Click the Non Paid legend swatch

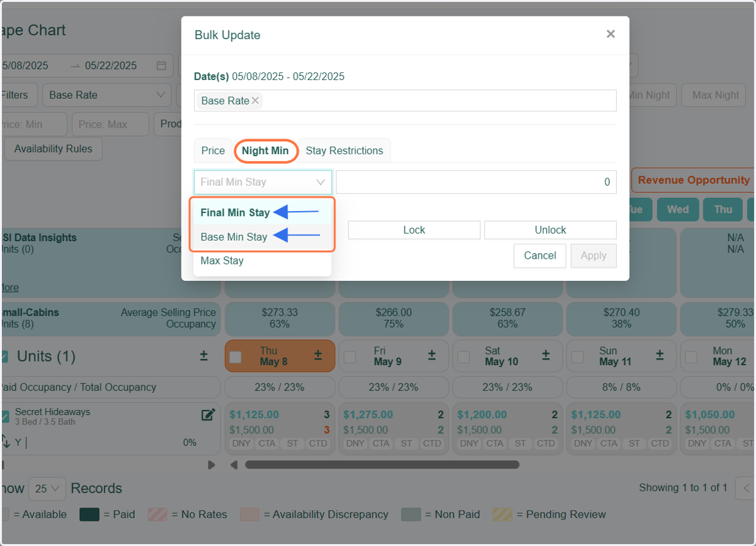tap(411, 515)
